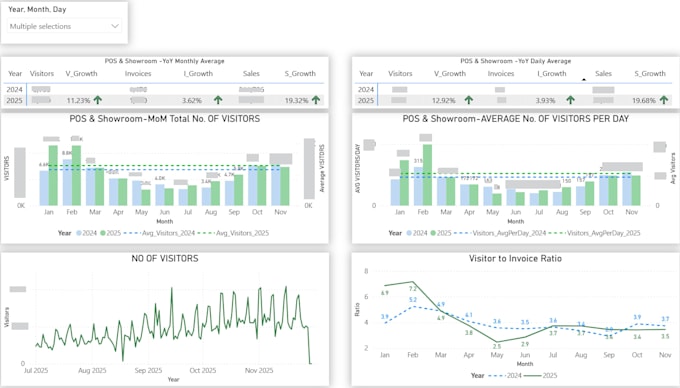Sort Monthly Average table by S_Growth header

(x=300, y=74)
